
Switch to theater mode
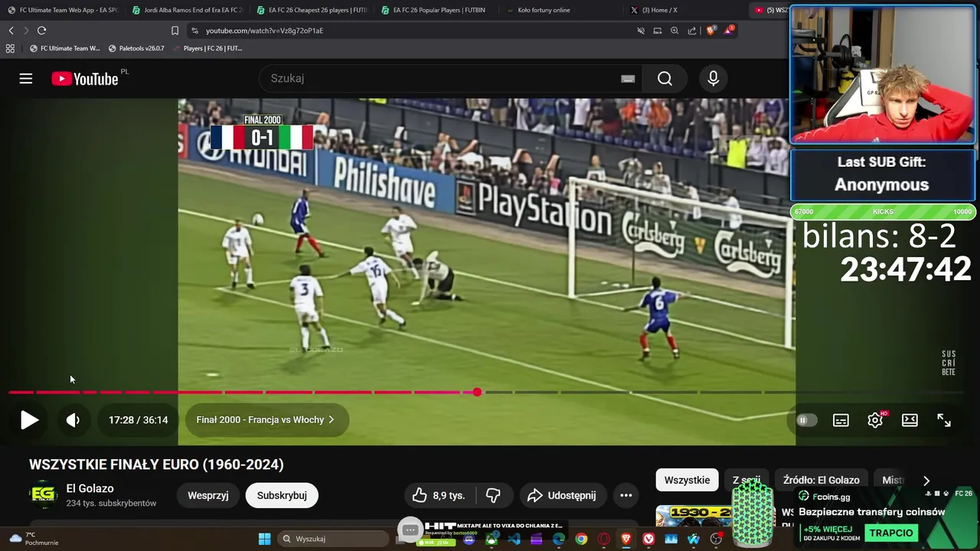coord(910,420)
